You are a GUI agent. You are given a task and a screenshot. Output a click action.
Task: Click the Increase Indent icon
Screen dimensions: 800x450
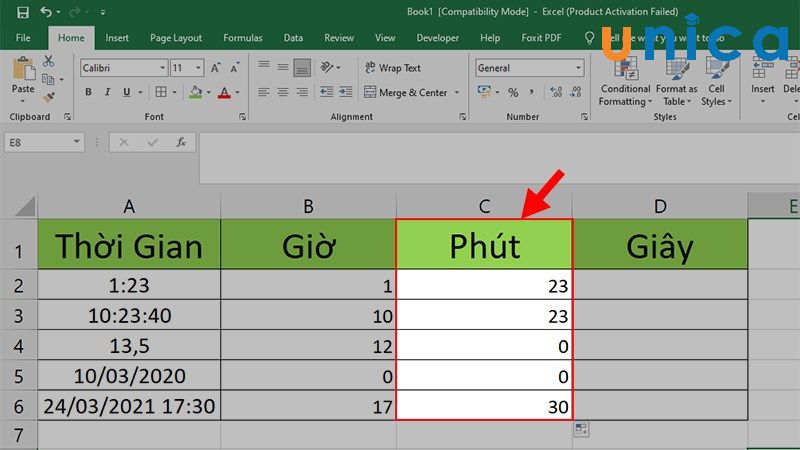tap(346, 92)
